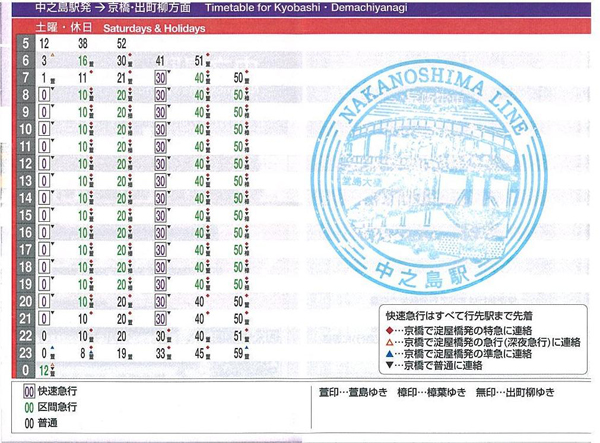This screenshot has height=443, width=600.
Task: Click the red diamond symbol in the legend
Action: [389, 330]
